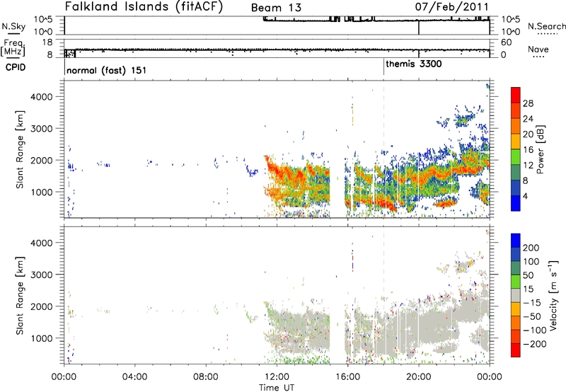The image size is (566, 392).
Task: Click the 'Time UT' axis label
Action: pos(277,388)
